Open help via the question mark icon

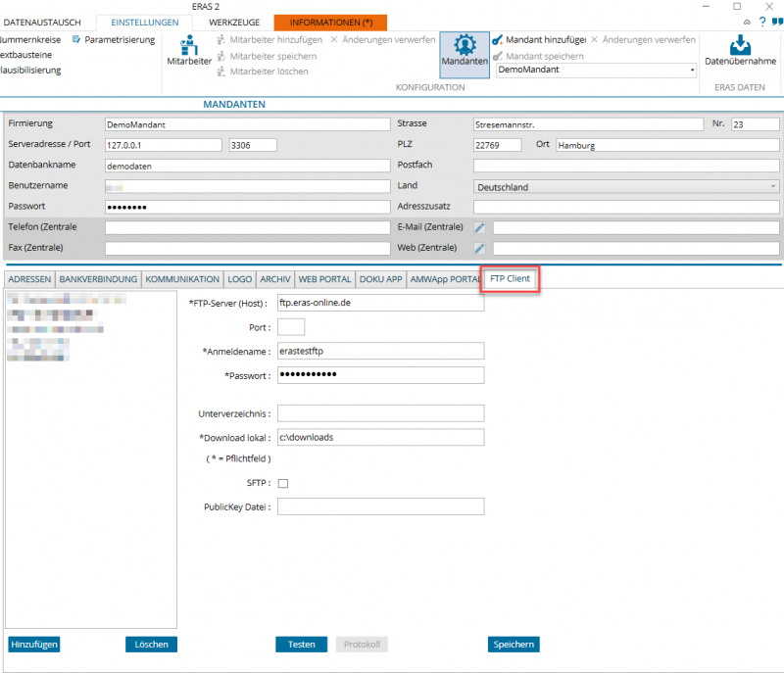(762, 22)
